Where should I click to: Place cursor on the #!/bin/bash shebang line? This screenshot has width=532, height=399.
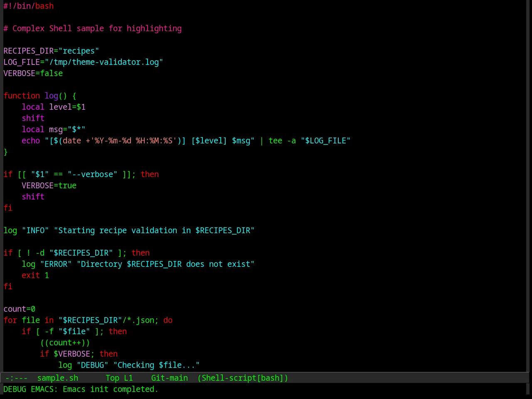[29, 6]
